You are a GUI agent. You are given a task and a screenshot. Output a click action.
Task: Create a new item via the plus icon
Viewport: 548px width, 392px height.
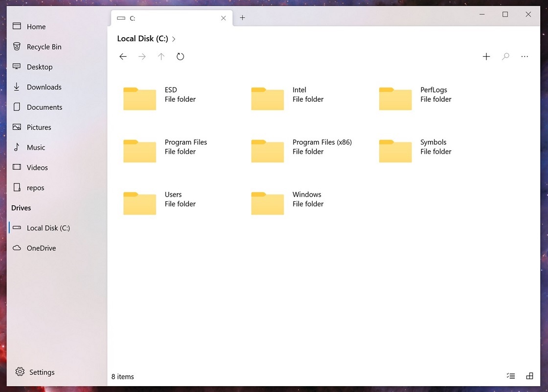point(486,56)
